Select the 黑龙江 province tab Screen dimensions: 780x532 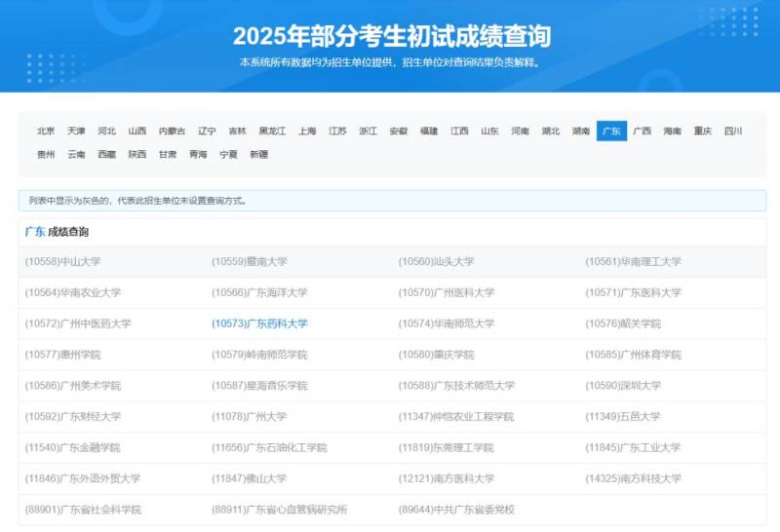click(x=272, y=131)
